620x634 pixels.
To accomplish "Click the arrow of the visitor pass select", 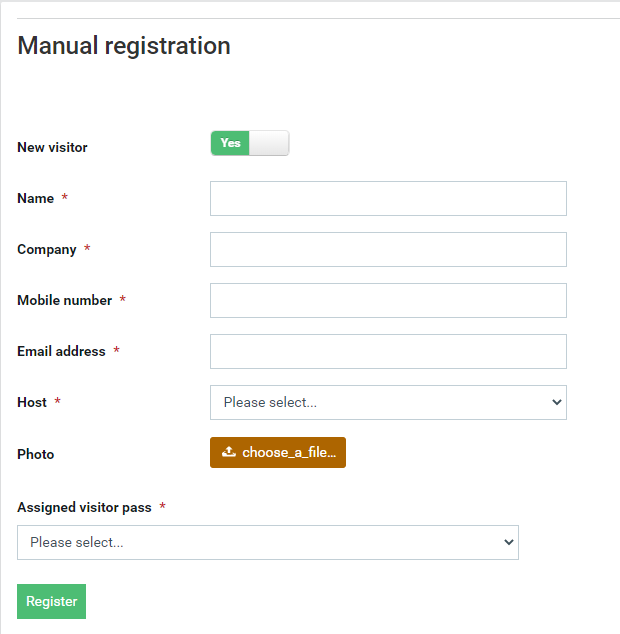I will pos(509,542).
